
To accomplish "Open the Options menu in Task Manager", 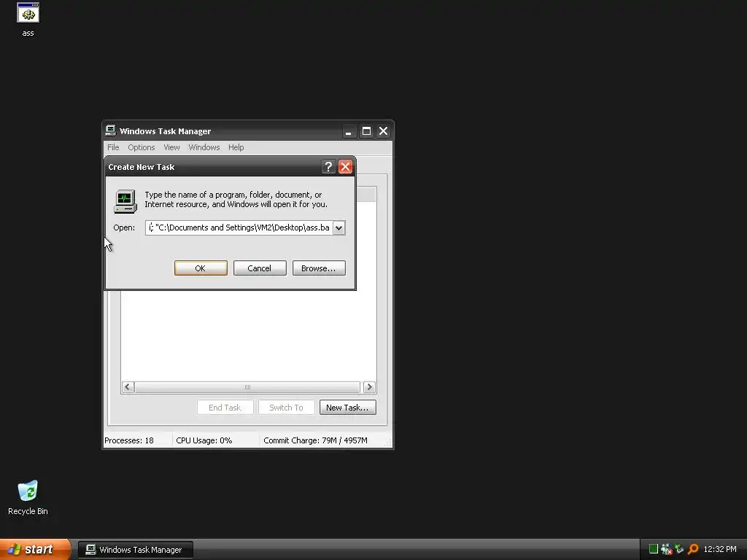I will click(141, 147).
